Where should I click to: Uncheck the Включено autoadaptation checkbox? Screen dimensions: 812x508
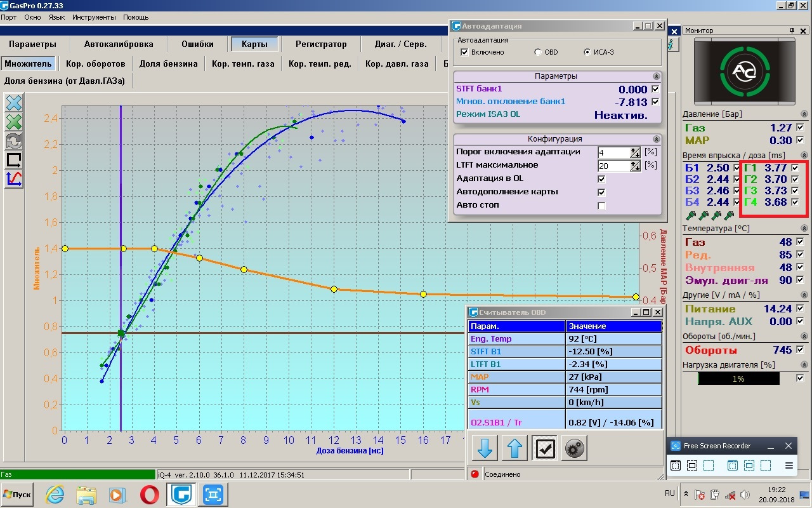(464, 52)
